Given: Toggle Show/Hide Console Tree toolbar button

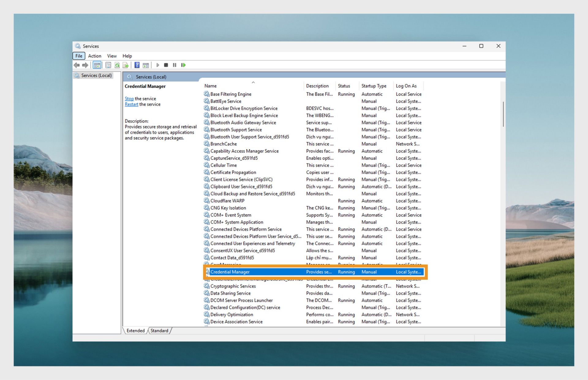Looking at the screenshot, I should tap(97, 65).
